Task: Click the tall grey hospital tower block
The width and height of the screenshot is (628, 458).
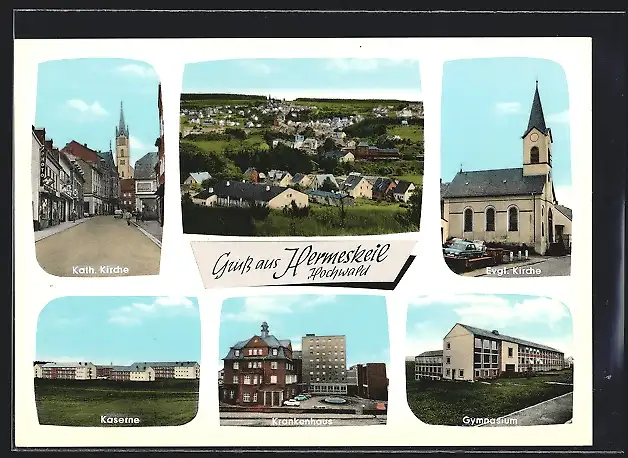Action: point(324,359)
